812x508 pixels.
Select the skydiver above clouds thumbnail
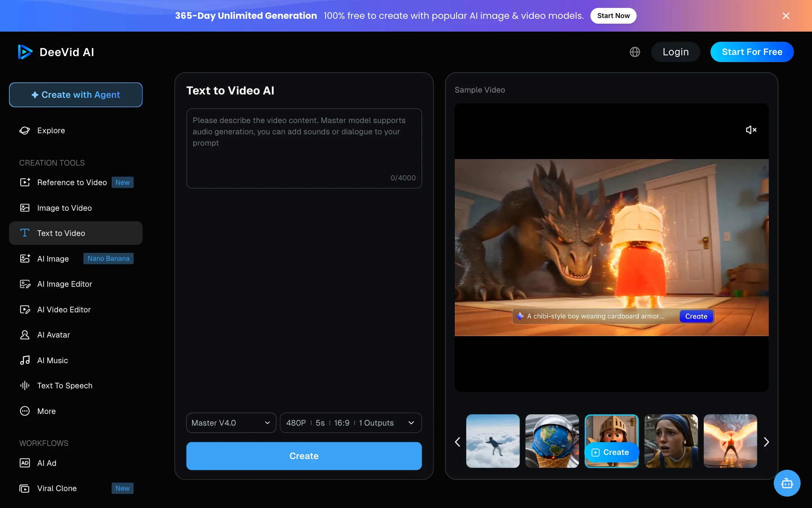tap(493, 441)
